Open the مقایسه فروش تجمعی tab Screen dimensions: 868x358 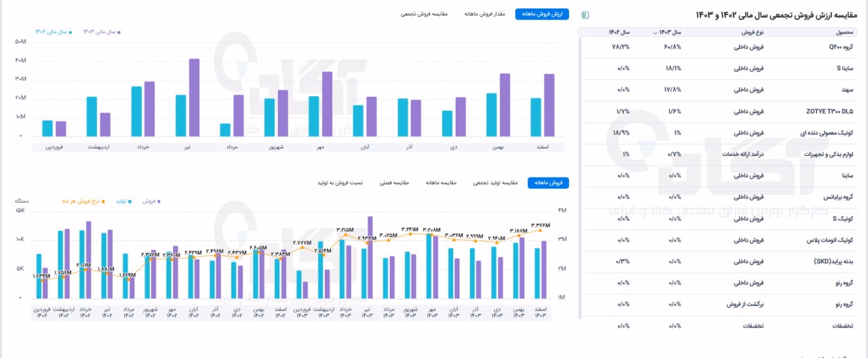pos(424,14)
